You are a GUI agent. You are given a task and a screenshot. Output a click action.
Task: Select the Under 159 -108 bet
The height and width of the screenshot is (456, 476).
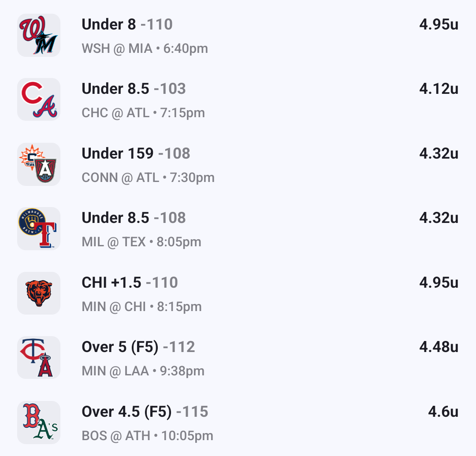click(136, 153)
